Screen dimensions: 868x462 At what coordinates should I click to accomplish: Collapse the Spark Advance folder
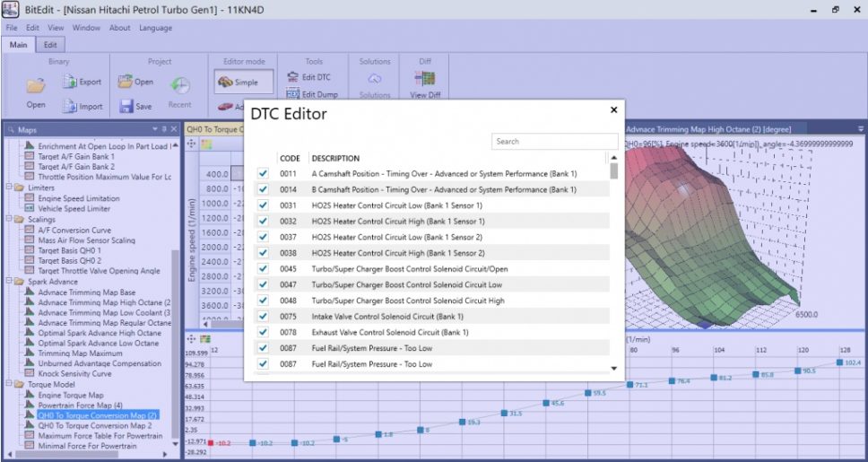pos(8,282)
